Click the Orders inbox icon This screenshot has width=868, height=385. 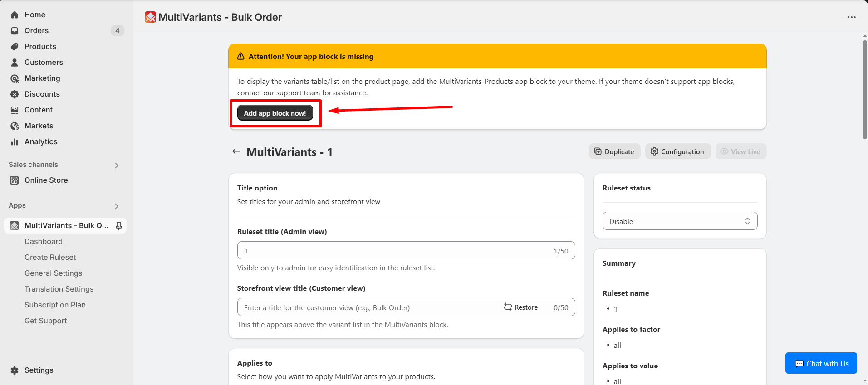coord(15,30)
